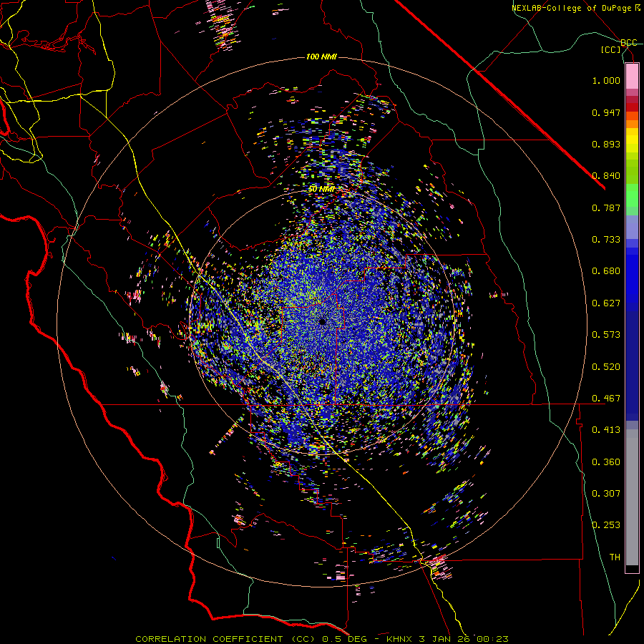Image resolution: width=644 pixels, height=644 pixels.
Task: Click the 'DCC' label above the color bar
Action: coord(629,43)
